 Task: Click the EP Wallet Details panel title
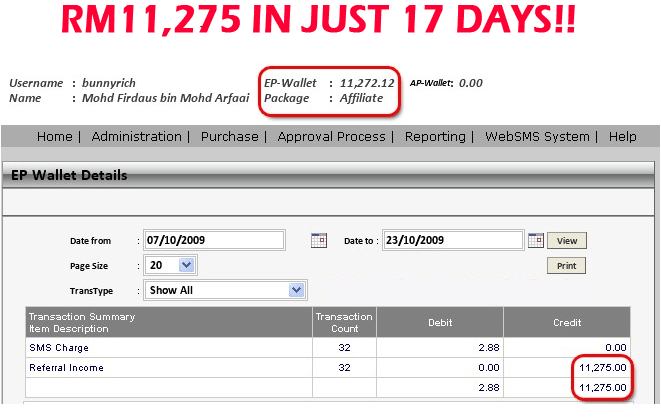(x=69, y=175)
